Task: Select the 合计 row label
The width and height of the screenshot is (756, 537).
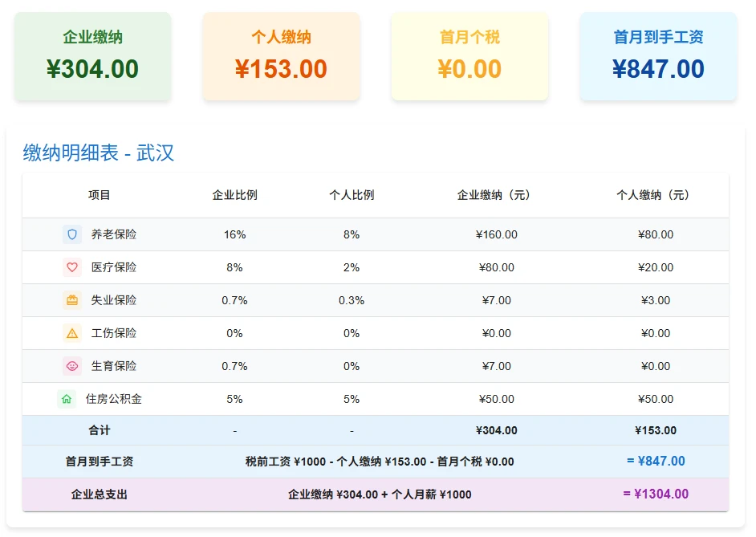Action: [100, 430]
